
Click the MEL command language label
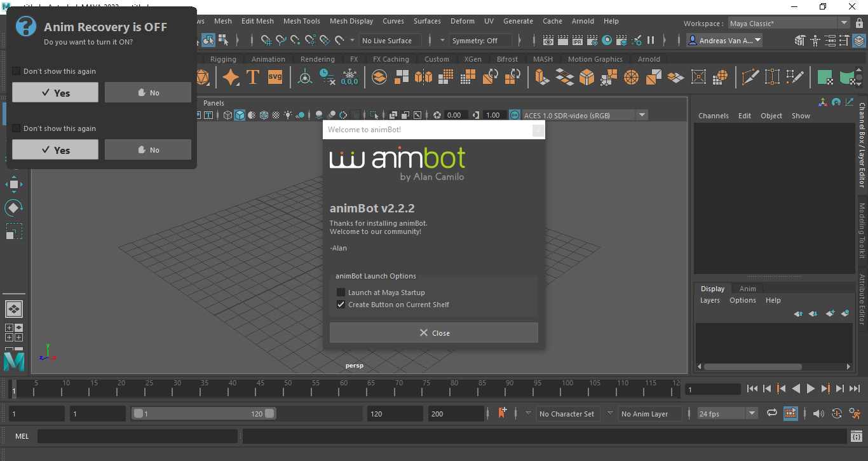22,436
